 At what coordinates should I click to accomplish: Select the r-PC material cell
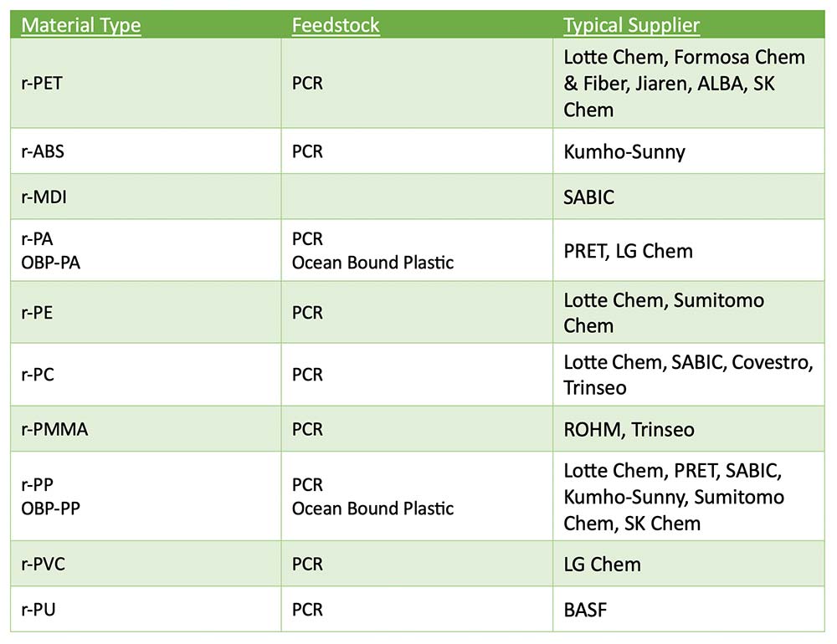click(146, 375)
